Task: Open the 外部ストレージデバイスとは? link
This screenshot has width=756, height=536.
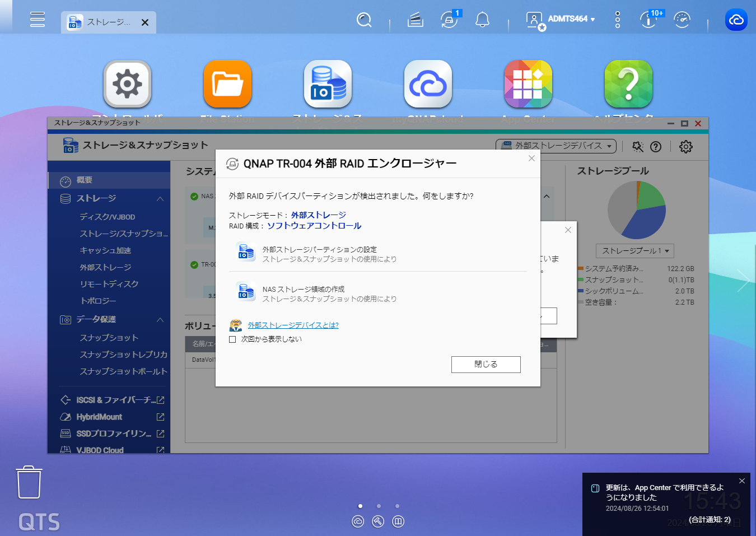Action: tap(293, 325)
